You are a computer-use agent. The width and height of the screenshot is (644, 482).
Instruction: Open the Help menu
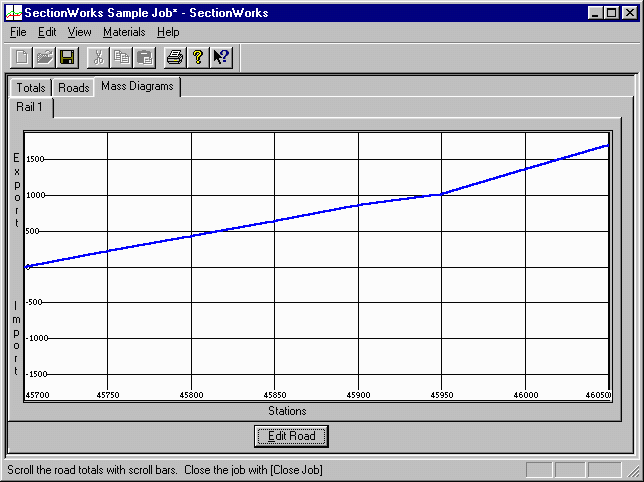168,32
